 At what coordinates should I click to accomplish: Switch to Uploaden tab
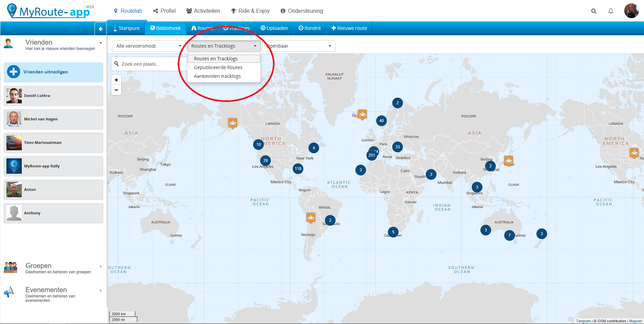274,28
